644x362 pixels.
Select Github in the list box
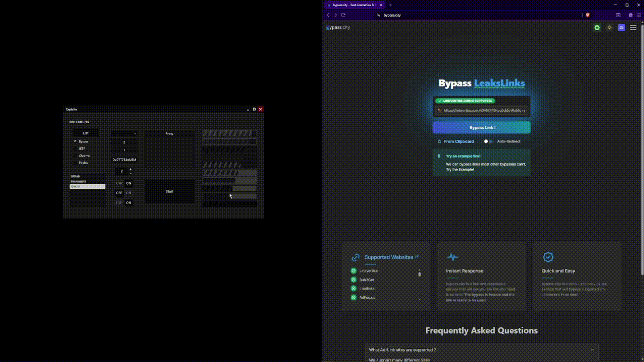coord(75,176)
